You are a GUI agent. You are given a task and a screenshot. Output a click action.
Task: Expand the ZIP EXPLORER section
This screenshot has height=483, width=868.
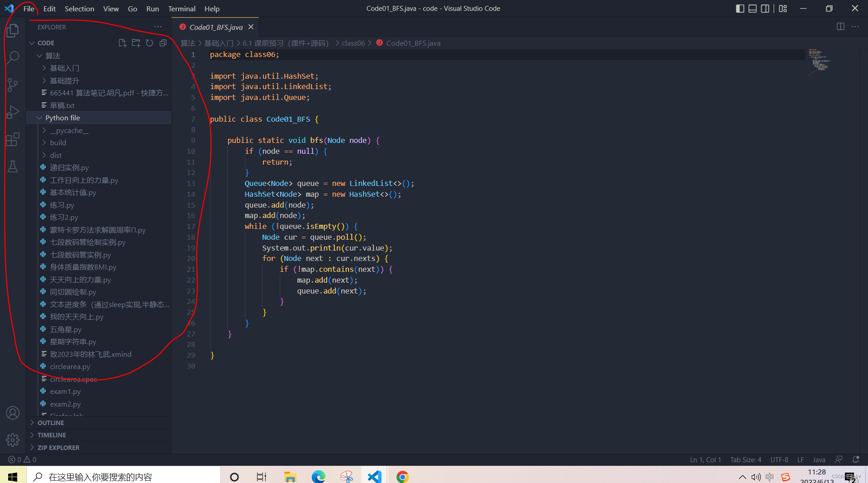point(99,447)
